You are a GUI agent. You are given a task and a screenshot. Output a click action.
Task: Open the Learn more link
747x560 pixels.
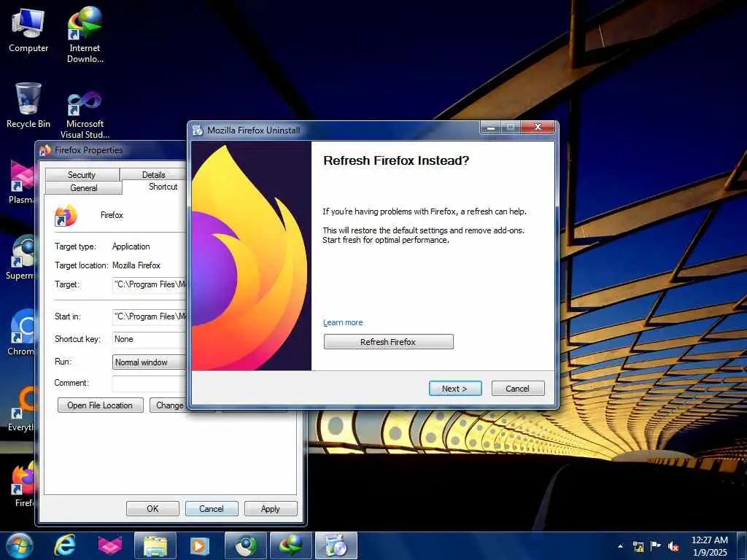[343, 322]
